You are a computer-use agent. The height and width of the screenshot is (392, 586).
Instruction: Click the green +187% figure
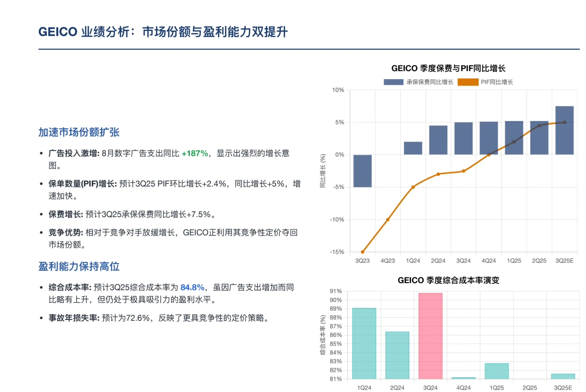click(x=195, y=154)
